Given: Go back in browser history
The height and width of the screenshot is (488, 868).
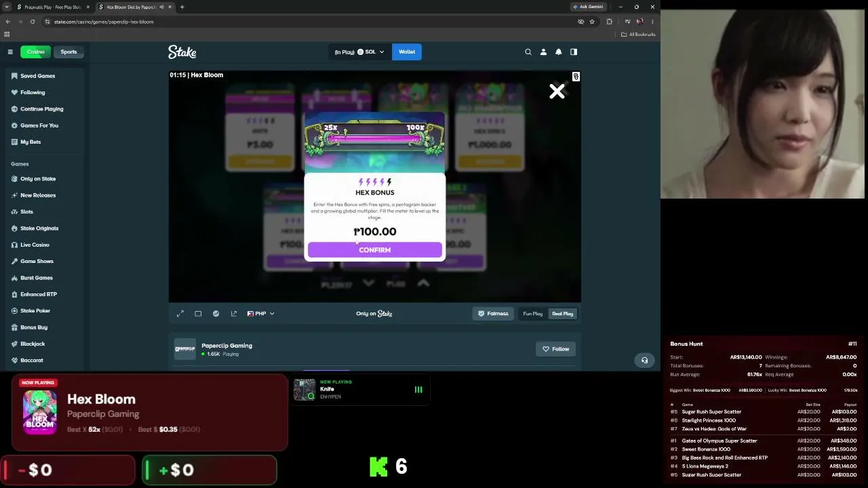Looking at the screenshot, I should (8, 22).
